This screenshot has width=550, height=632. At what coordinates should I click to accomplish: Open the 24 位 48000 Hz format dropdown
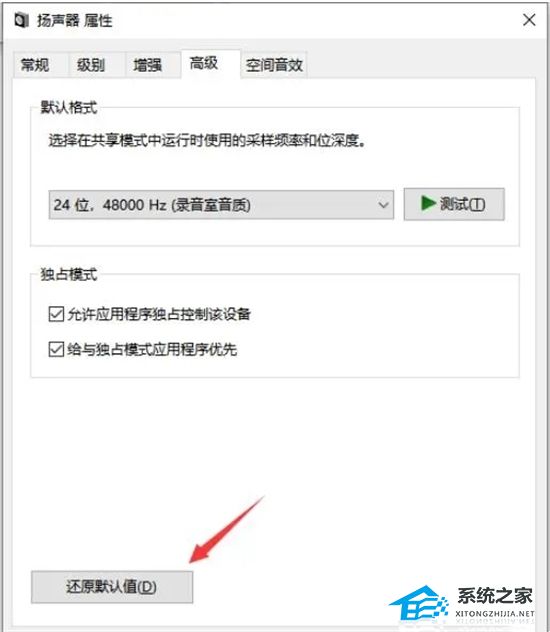click(221, 205)
